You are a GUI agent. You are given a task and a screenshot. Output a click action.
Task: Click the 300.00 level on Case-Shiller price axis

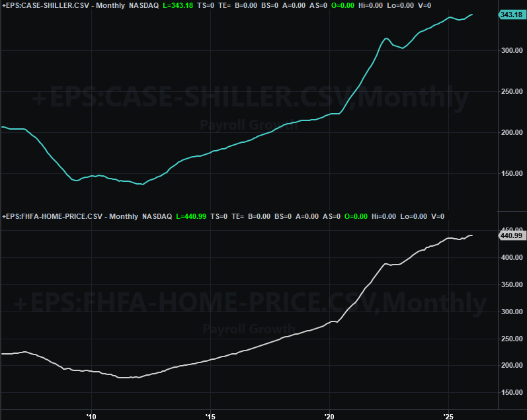coord(510,50)
